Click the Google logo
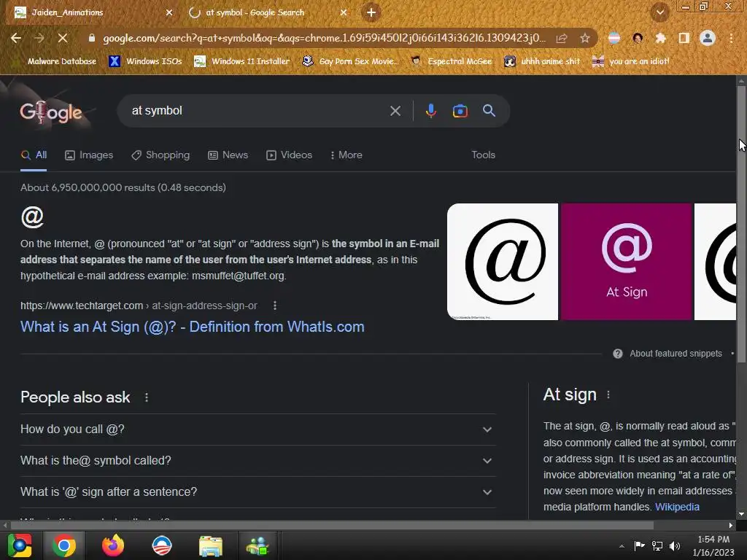This screenshot has height=560, width=747. (x=51, y=112)
